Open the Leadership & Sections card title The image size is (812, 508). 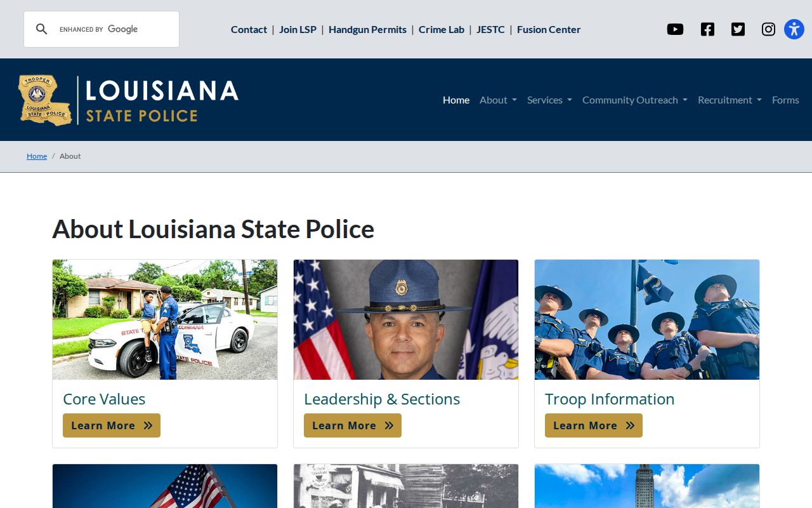382,399
